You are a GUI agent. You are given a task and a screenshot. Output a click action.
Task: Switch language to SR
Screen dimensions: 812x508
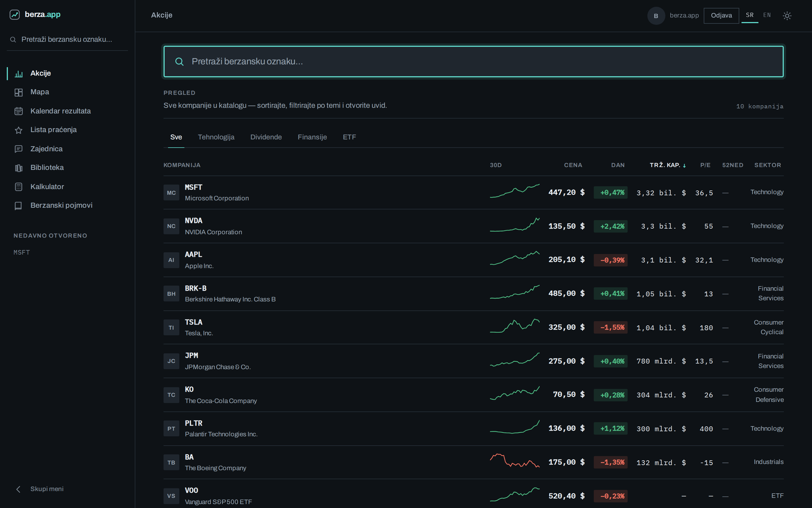pyautogui.click(x=750, y=15)
